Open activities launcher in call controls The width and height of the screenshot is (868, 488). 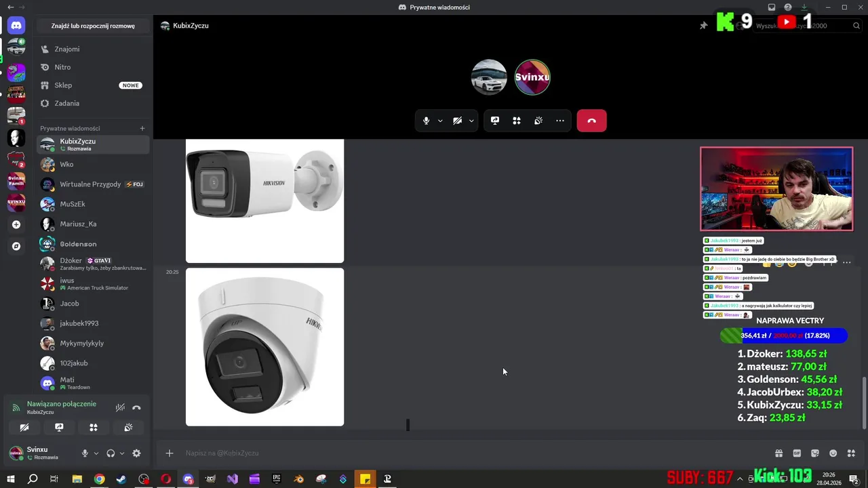point(517,121)
